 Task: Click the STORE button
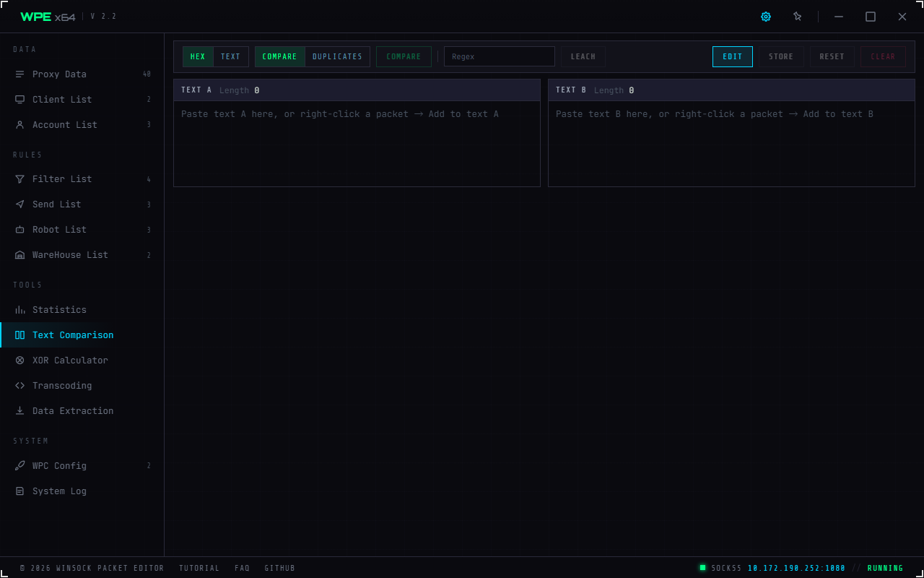pyautogui.click(x=781, y=57)
